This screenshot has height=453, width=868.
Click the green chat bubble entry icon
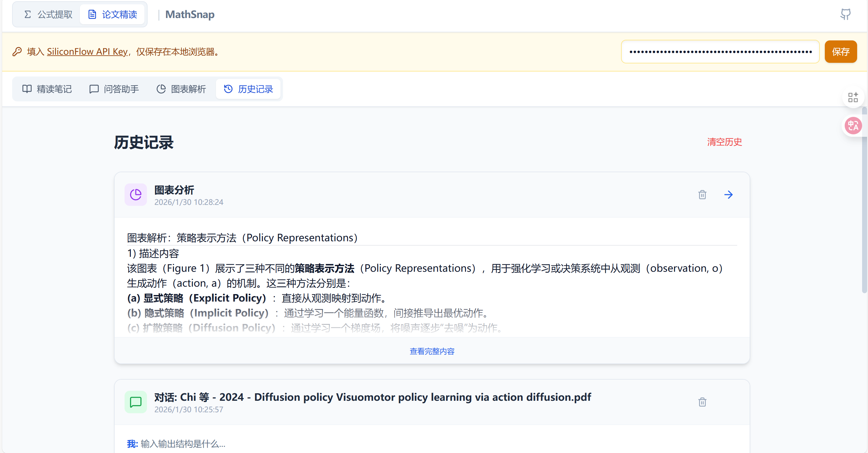pyautogui.click(x=136, y=402)
